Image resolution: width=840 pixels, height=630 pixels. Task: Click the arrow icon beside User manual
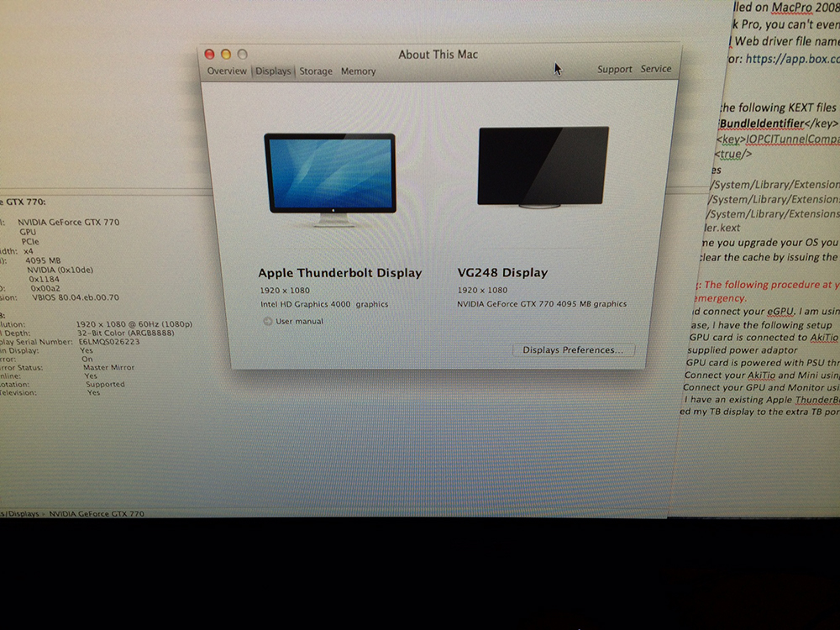pos(267,322)
